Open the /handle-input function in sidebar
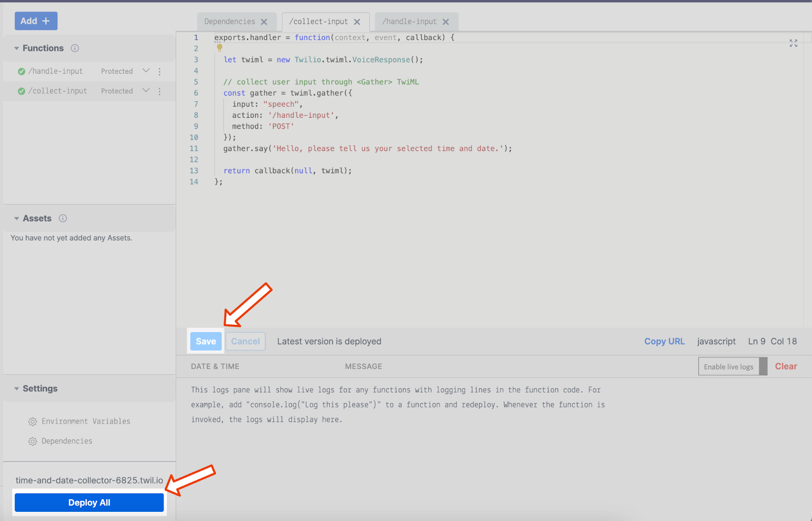The image size is (812, 521). point(56,71)
